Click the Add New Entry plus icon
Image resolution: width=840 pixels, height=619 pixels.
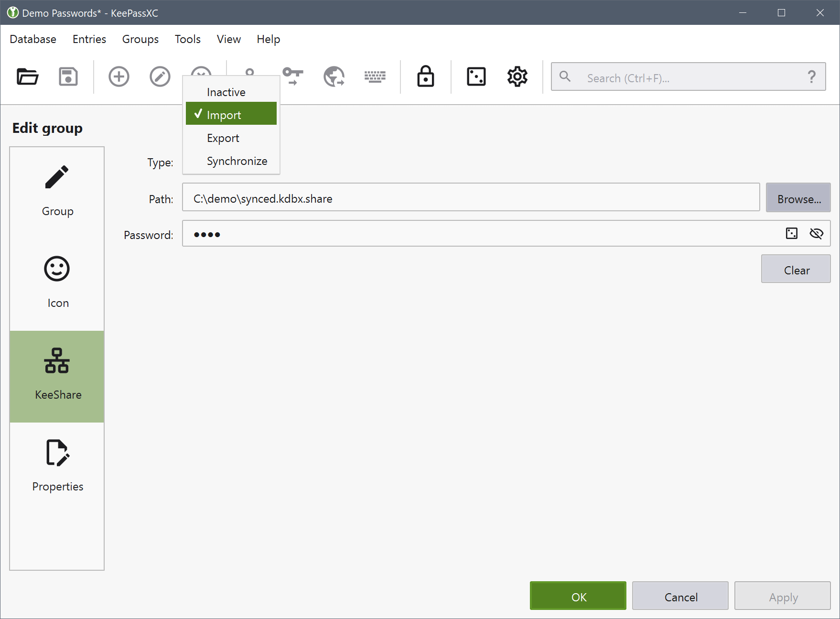coord(119,76)
